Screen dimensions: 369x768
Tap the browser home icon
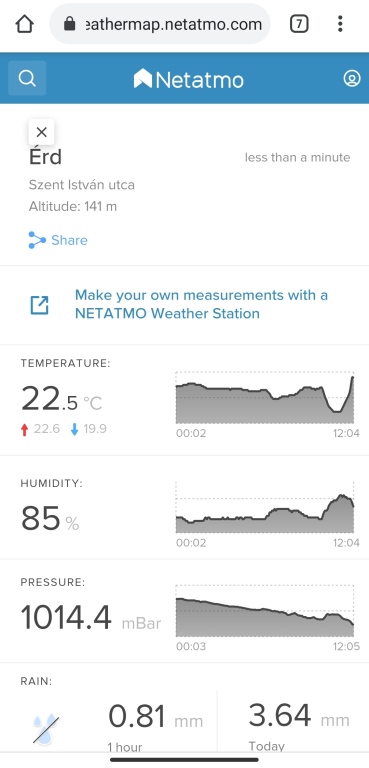click(x=25, y=24)
